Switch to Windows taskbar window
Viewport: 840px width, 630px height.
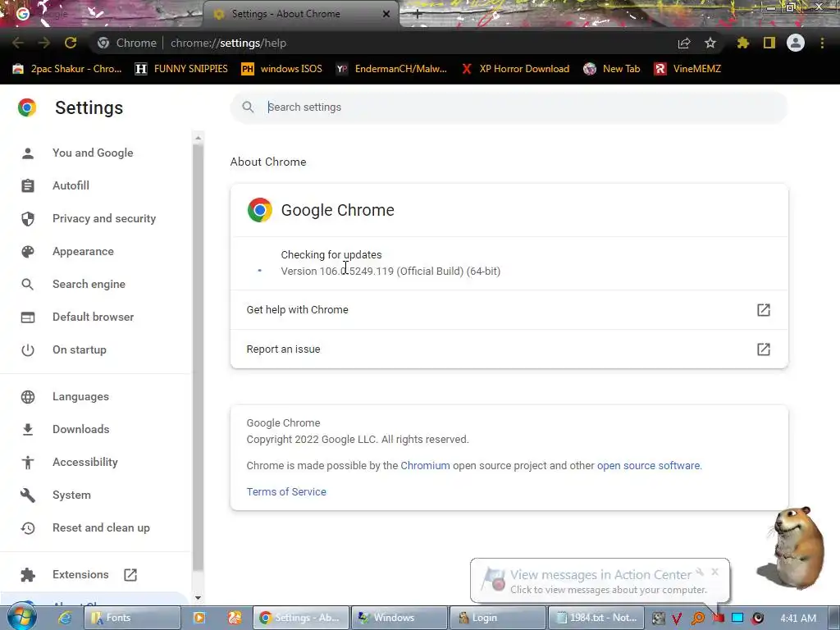click(399, 618)
